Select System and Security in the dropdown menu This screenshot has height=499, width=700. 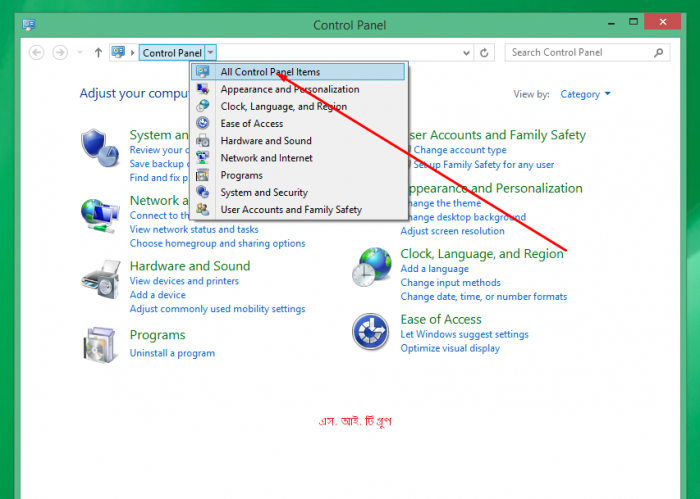[x=298, y=192]
